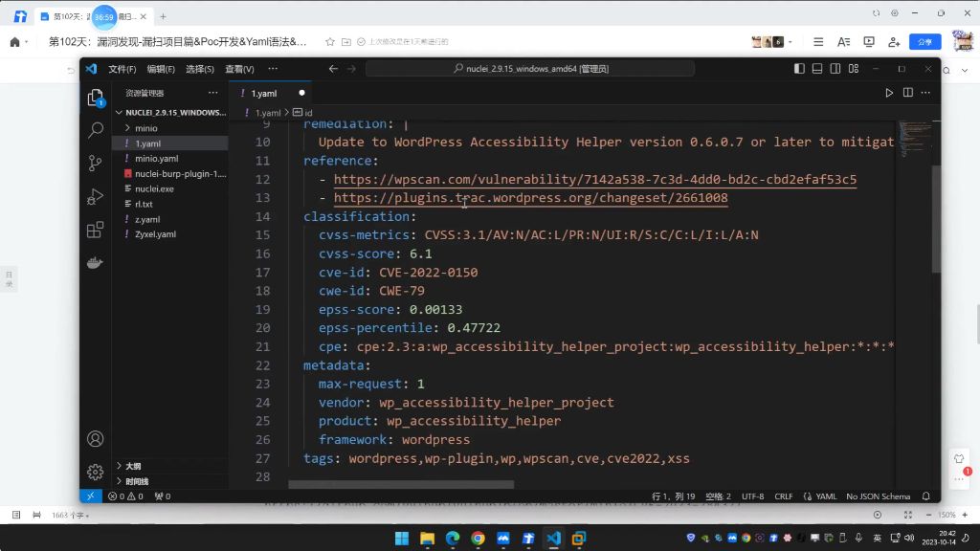Open the Selection menu (选择)
Viewport: 980px width, 551px height.
coord(199,69)
